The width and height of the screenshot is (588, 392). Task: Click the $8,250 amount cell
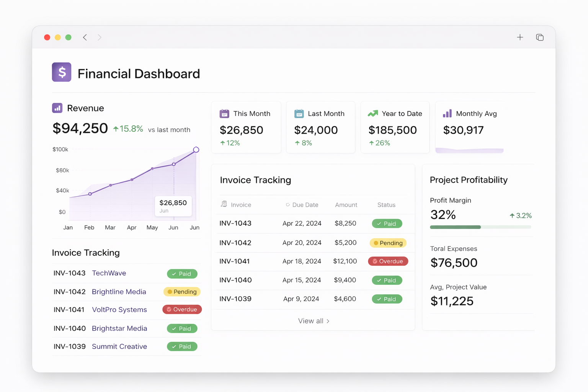point(345,223)
